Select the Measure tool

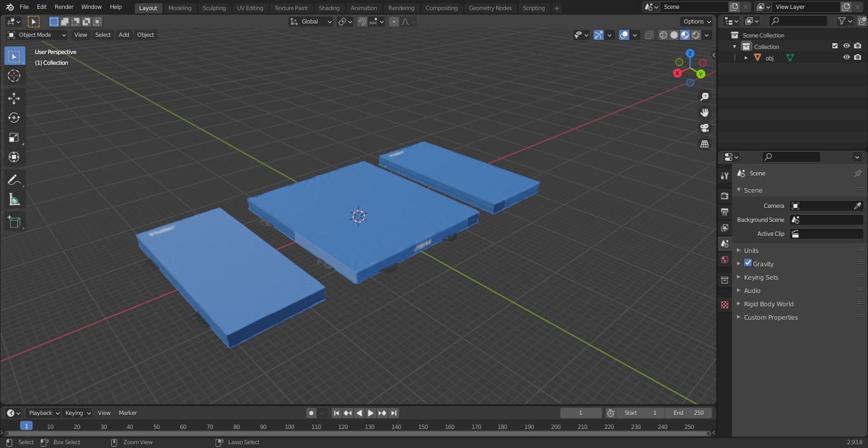click(14, 200)
